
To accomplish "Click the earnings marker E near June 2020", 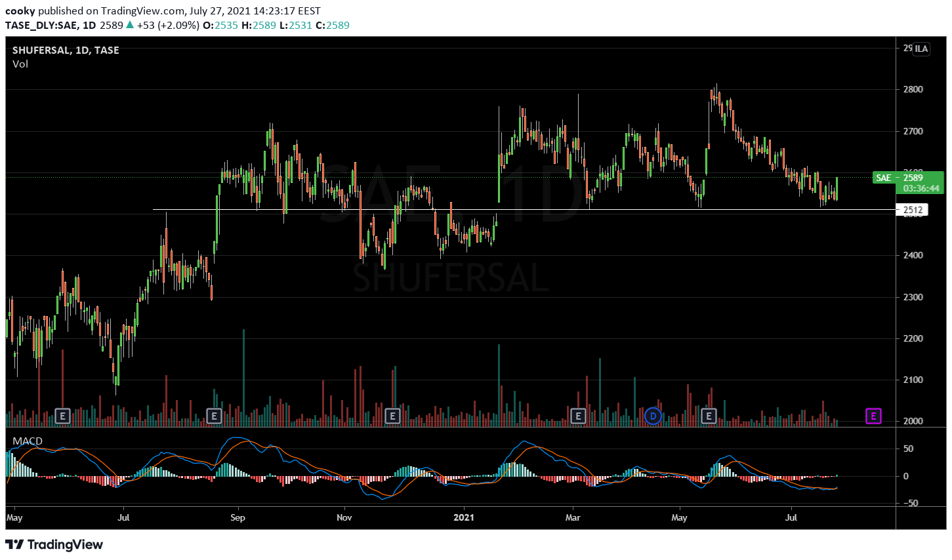I will tap(62, 416).
